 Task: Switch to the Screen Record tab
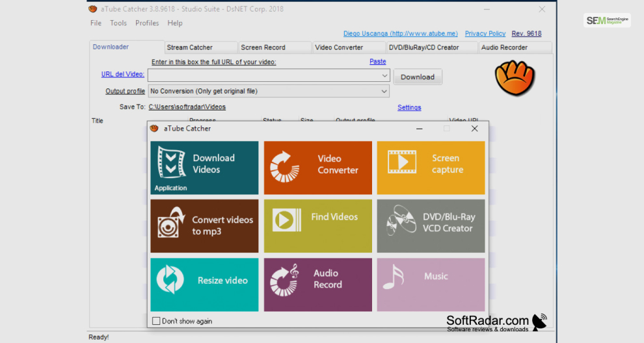[275, 47]
